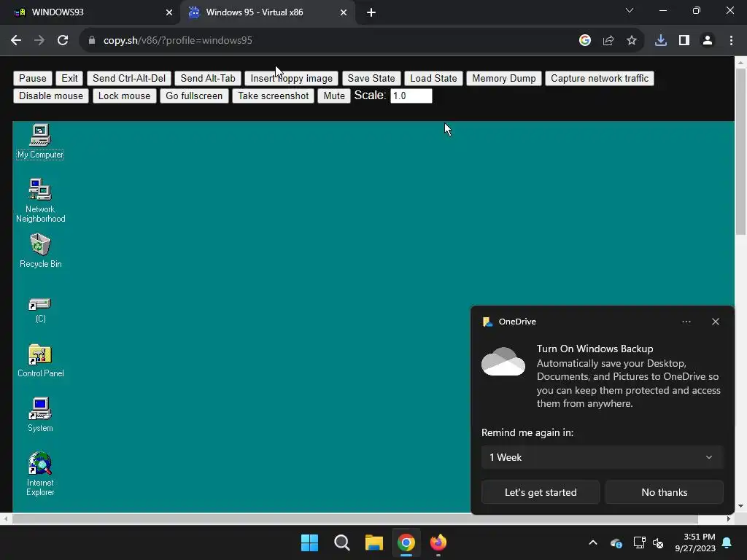Select the Internet Explorer shortcut icon
747x560 pixels.
coord(40,474)
